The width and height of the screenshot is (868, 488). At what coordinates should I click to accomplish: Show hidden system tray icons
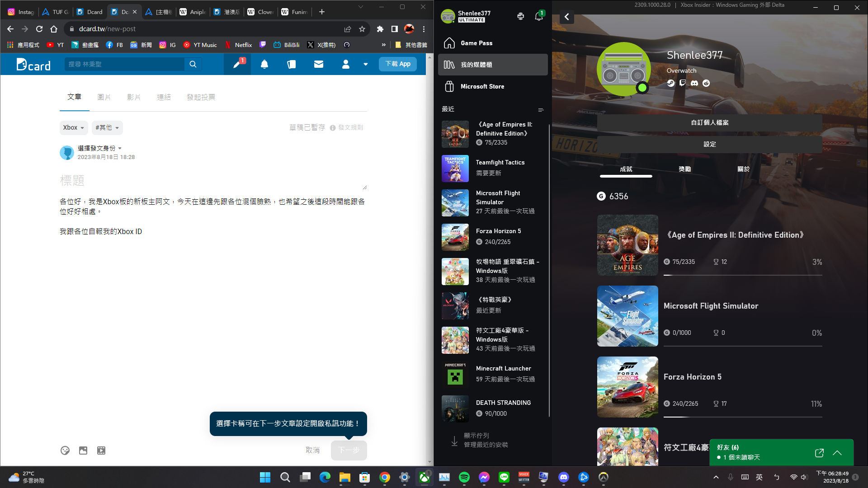[x=716, y=477]
